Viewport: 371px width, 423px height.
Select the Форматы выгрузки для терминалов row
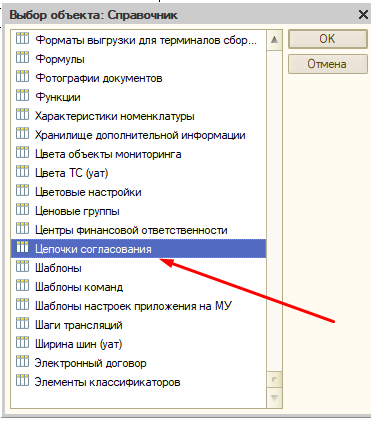pos(138,40)
